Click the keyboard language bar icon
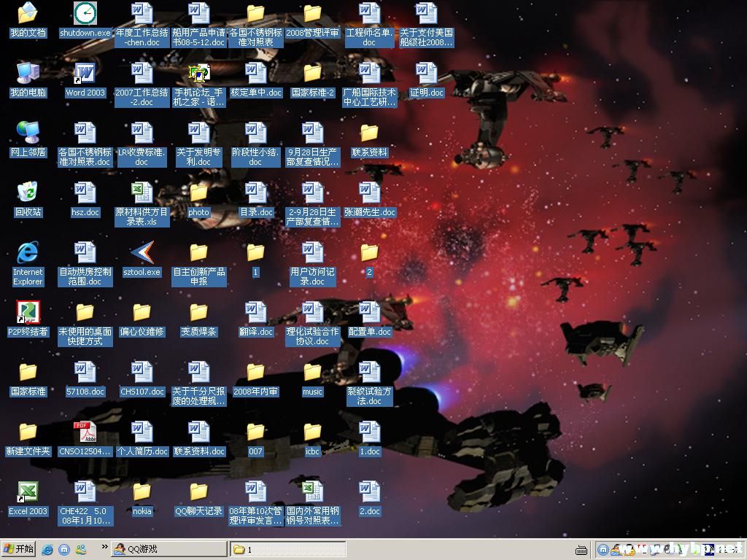 [x=581, y=551]
